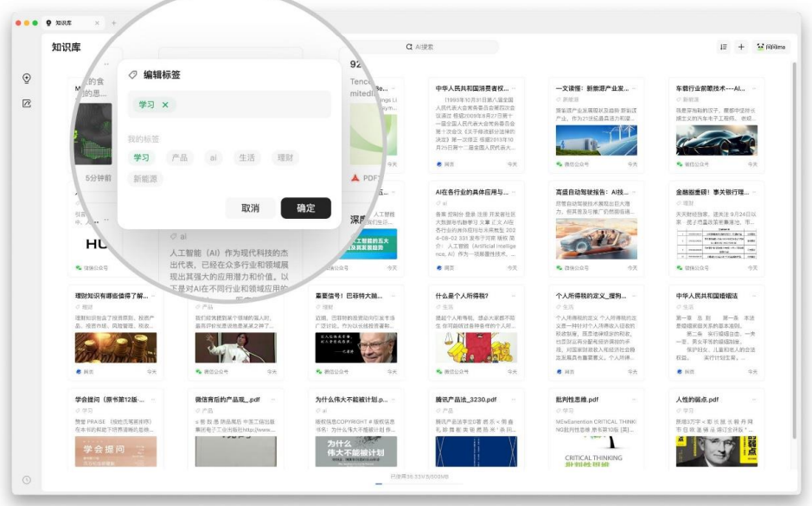Toggle the 产品 tag in my tags
Image resolution: width=812 pixels, height=506 pixels.
pyautogui.click(x=180, y=157)
